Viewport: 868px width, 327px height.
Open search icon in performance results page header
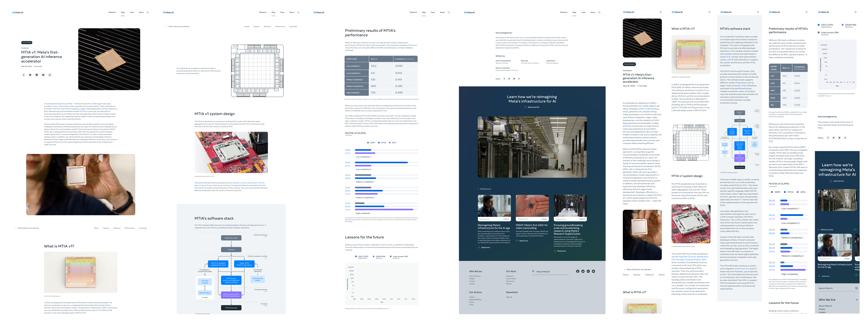[449, 12]
